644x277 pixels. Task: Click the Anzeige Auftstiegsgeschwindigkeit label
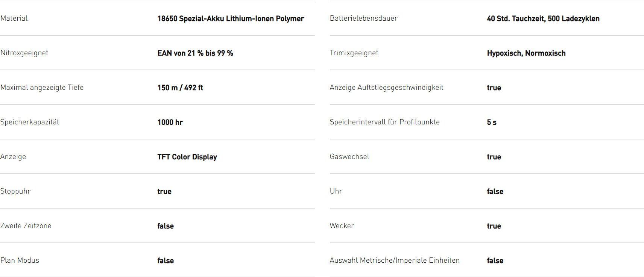tap(386, 88)
